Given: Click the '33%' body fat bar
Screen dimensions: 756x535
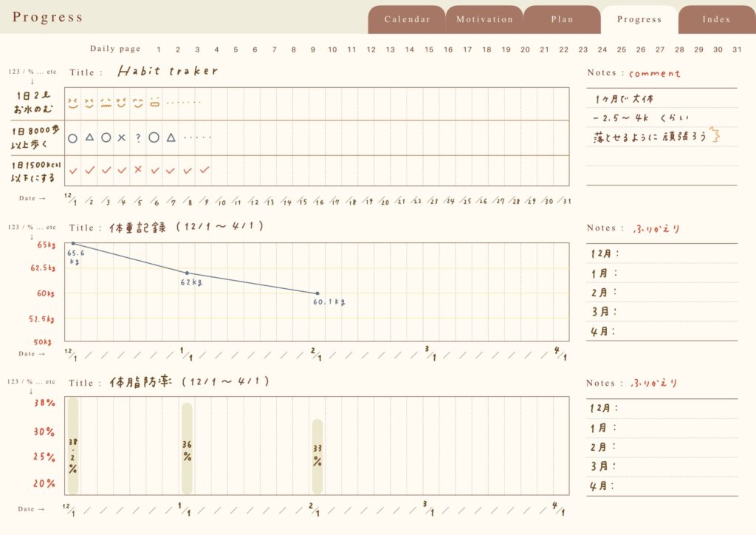Looking at the screenshot, I should coord(317,456).
